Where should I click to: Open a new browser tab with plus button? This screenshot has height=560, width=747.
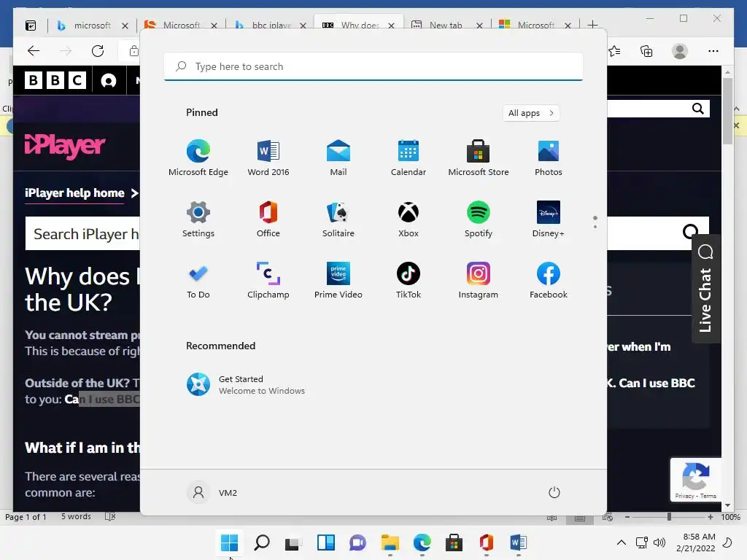tap(592, 25)
